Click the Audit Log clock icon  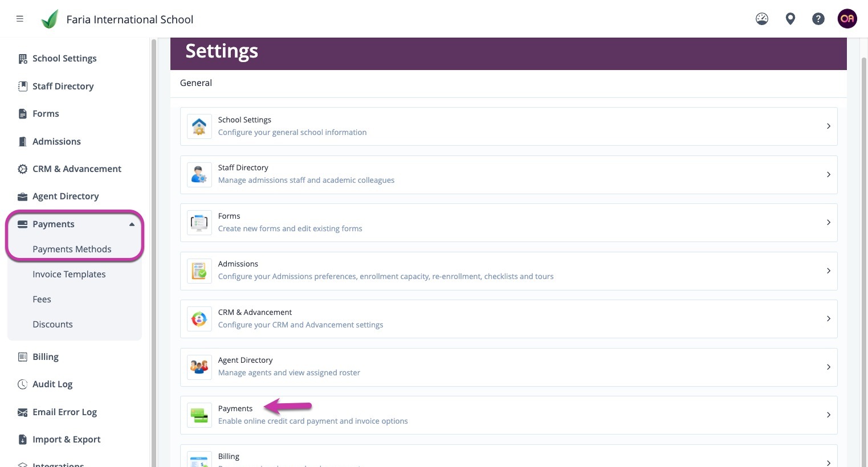(23, 384)
